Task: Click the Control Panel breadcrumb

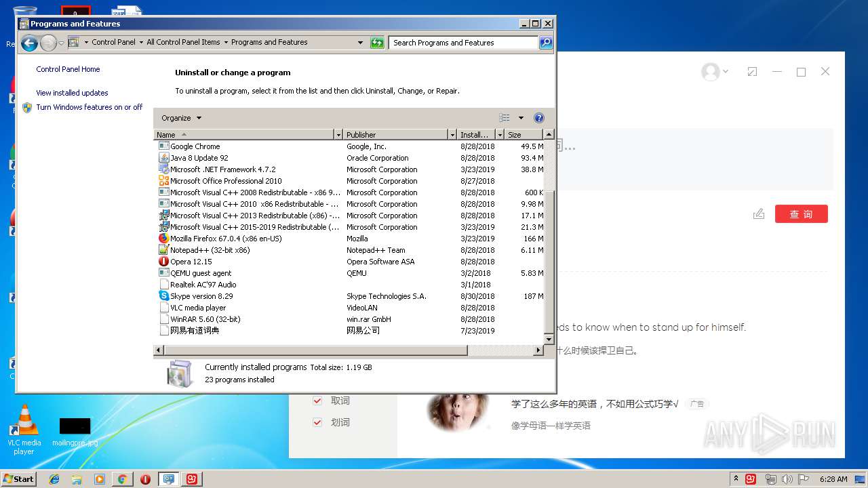Action: click(114, 42)
